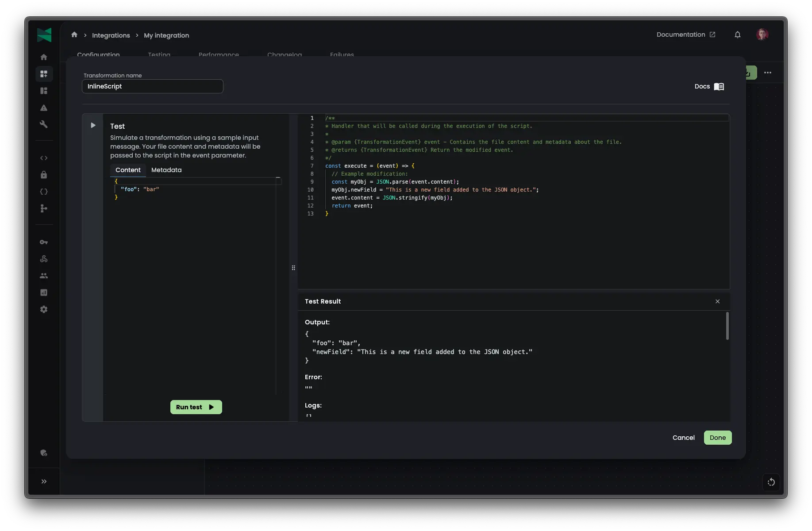The height and width of the screenshot is (531, 812).
Task: Click the wrench icon in the sidebar
Action: click(44, 124)
